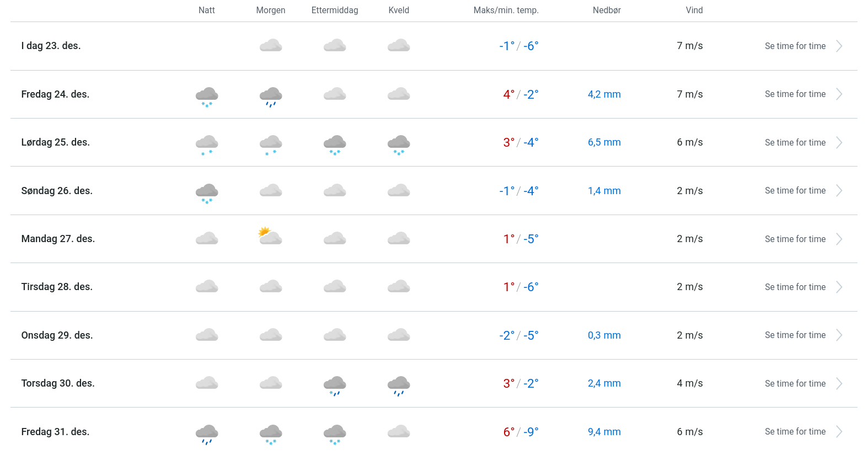Click Sunday 26 Dec night snow icon
This screenshot has width=868, height=455.
tap(207, 192)
